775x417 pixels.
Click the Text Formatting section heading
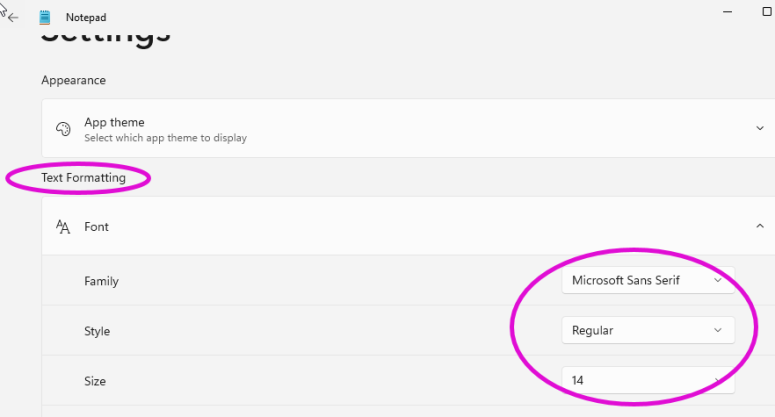tap(83, 178)
